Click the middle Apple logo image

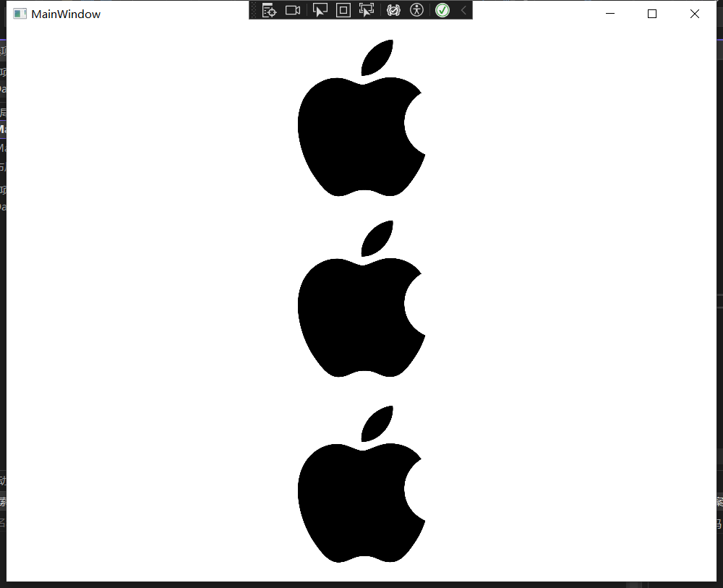coord(361,299)
